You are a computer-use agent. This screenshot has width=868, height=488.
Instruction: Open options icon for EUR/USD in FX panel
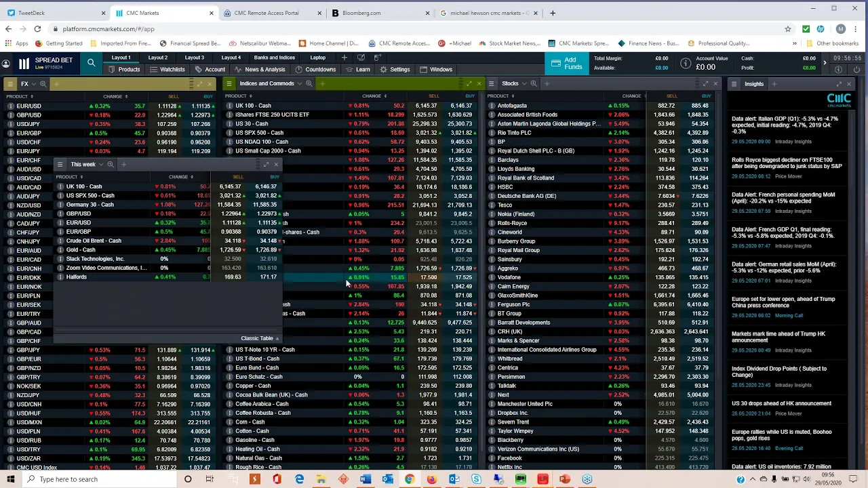click(x=10, y=106)
